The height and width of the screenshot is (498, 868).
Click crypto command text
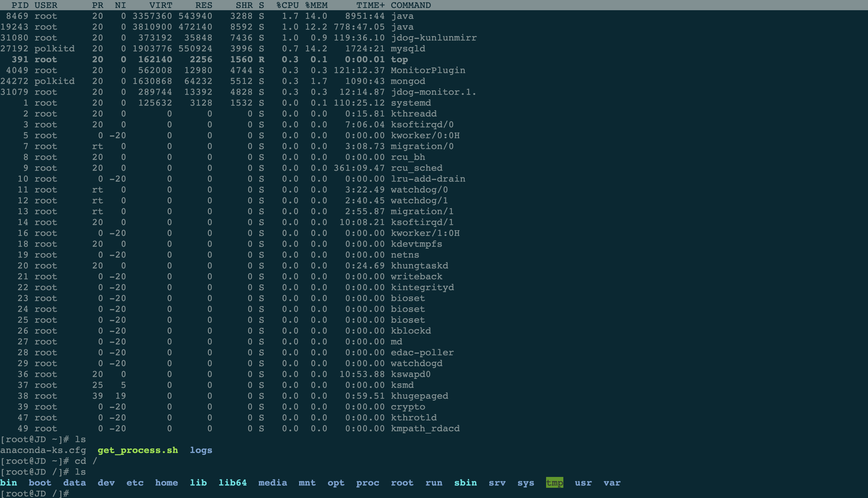tap(408, 407)
